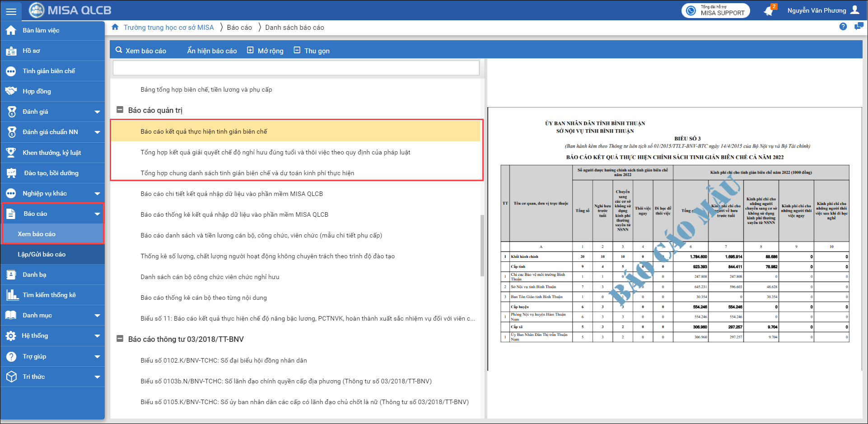Select Lập/Gửi báo cáo submenu item
868x424 pixels.
pyautogui.click(x=42, y=254)
